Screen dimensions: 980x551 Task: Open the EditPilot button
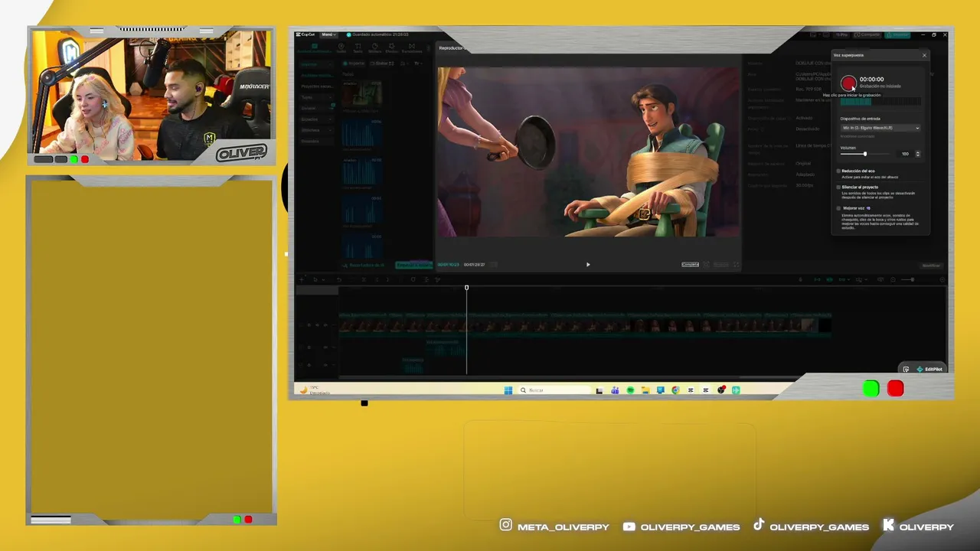[x=929, y=370]
